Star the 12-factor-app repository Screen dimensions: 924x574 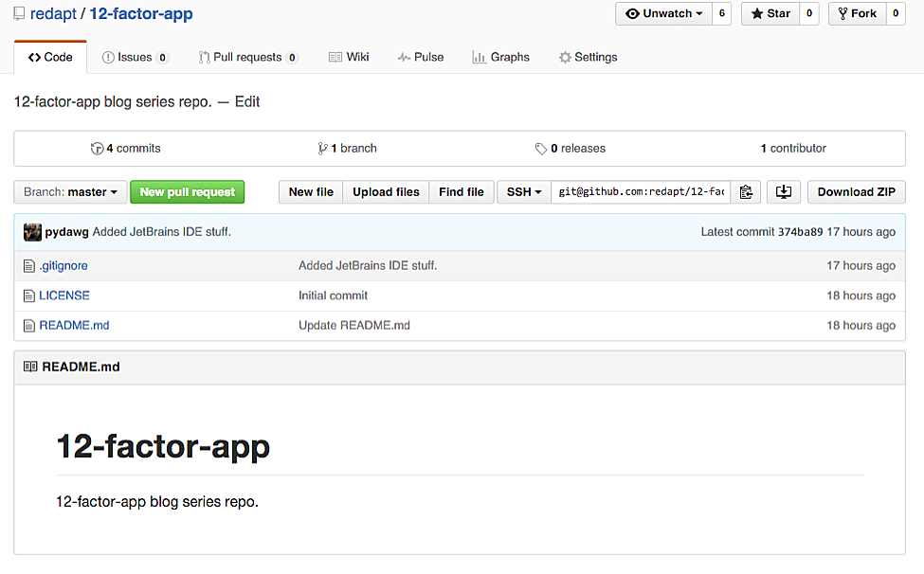click(x=770, y=13)
